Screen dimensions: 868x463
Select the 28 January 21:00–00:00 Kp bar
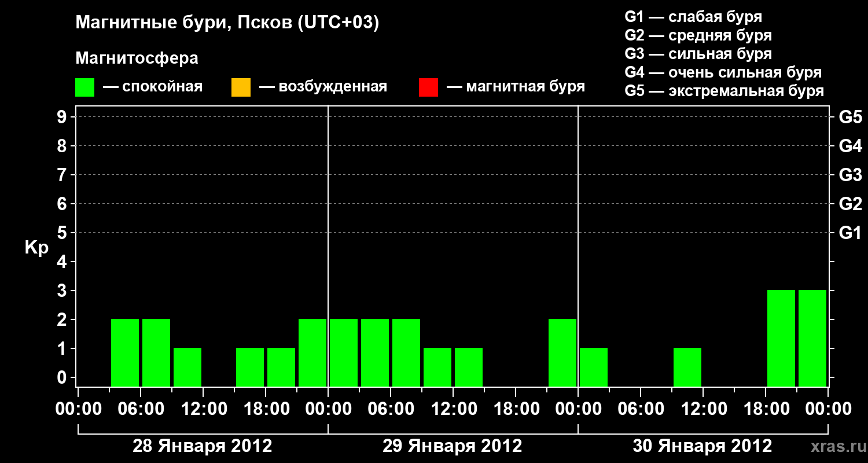tap(312, 352)
